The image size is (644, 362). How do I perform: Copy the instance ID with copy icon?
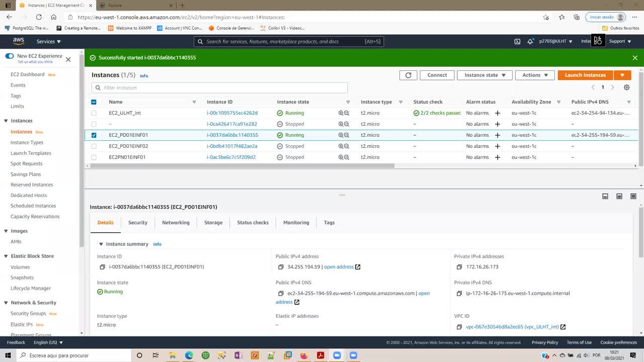(102, 267)
